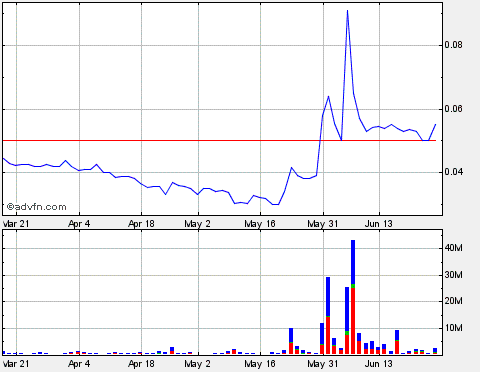480x372 pixels.
Task: Click the 10M volume axis label
Action: point(454,328)
